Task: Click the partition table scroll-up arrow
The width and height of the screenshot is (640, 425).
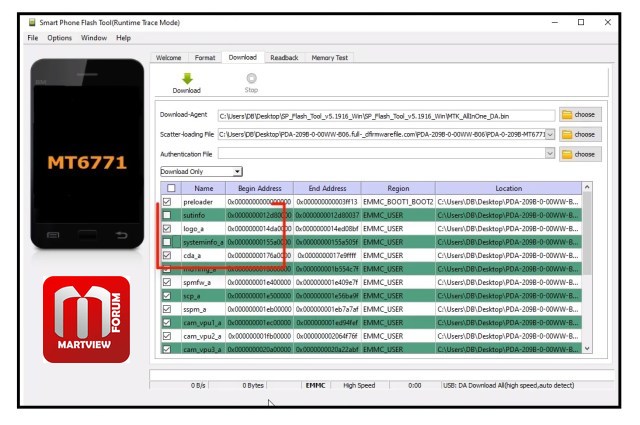Action: [x=587, y=187]
